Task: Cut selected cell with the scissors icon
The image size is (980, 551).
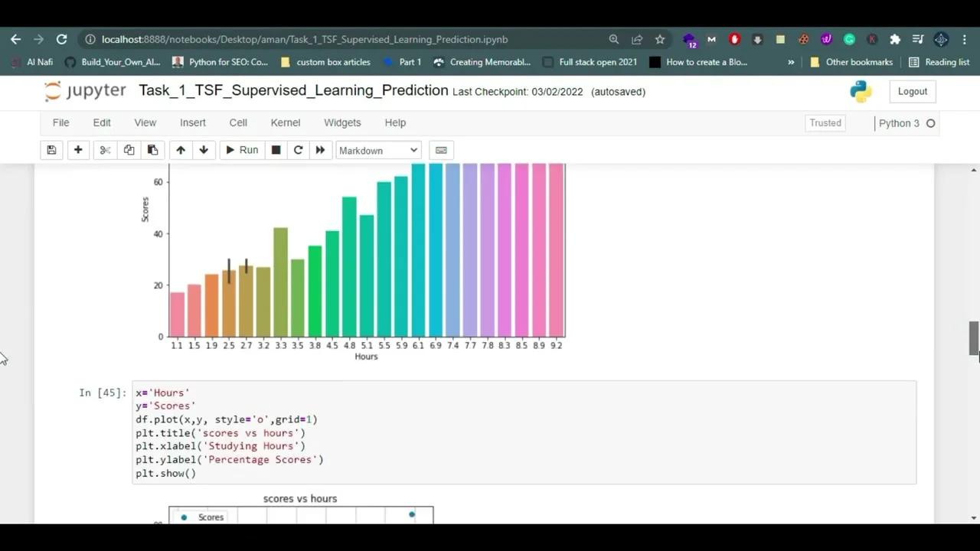Action: (x=105, y=150)
